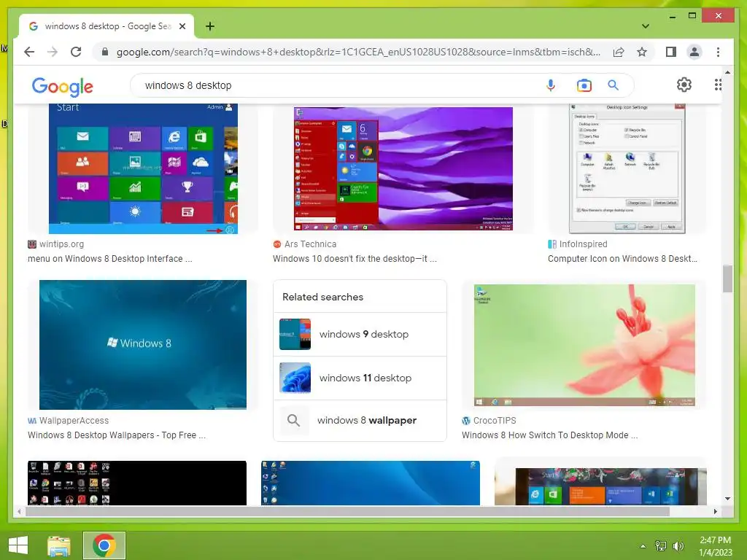Click horizontal scroll right arrow
Image resolution: width=747 pixels, height=560 pixels.
tap(715, 511)
